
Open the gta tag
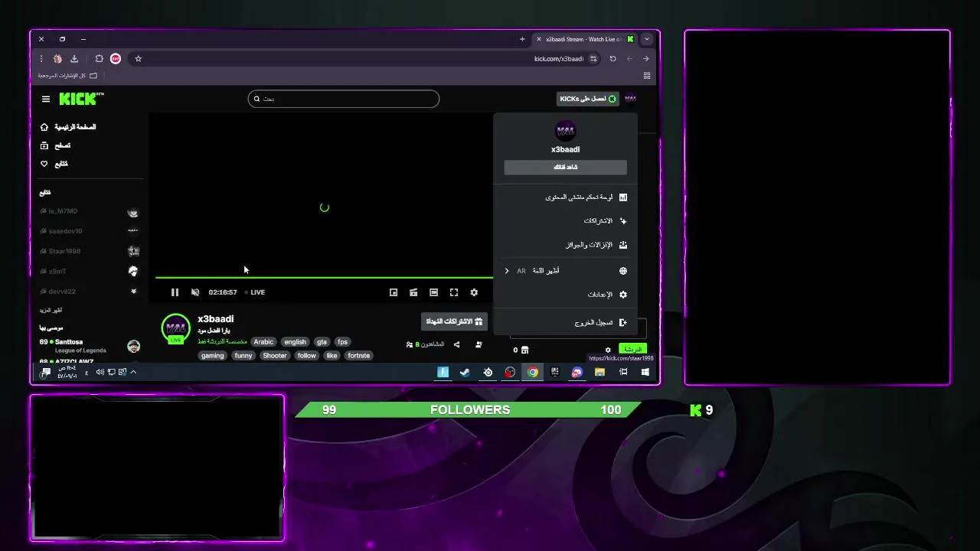(322, 342)
